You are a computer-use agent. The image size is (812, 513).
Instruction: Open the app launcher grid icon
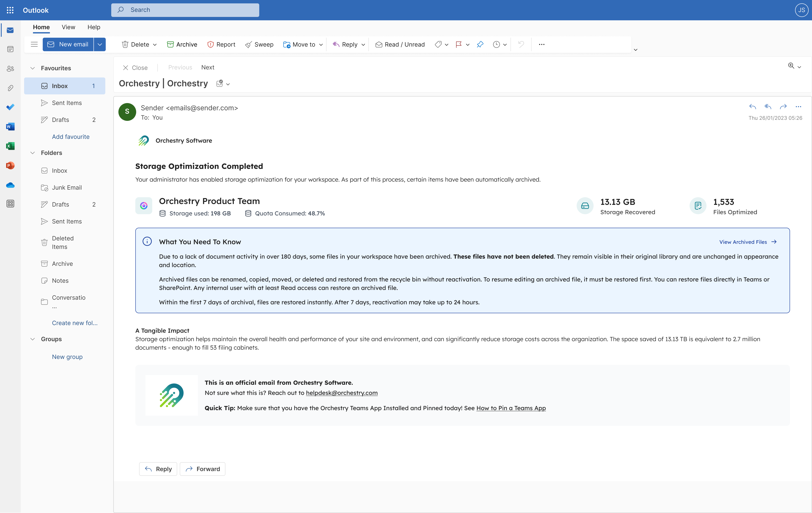click(x=10, y=10)
